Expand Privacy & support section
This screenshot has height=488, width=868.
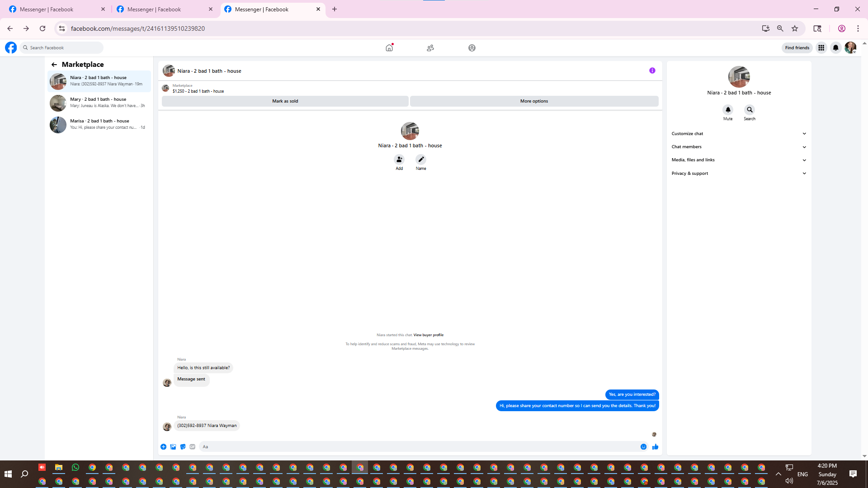point(739,174)
